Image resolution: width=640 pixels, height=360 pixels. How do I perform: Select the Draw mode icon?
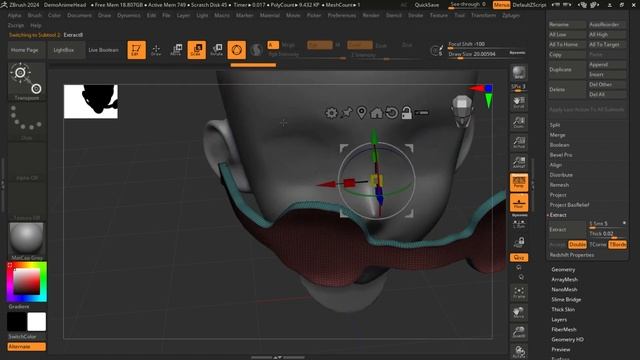pos(156,50)
